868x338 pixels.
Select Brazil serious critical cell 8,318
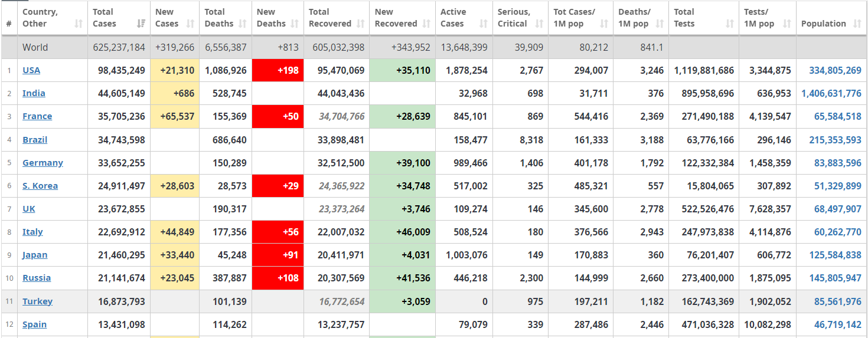pyautogui.click(x=520, y=140)
